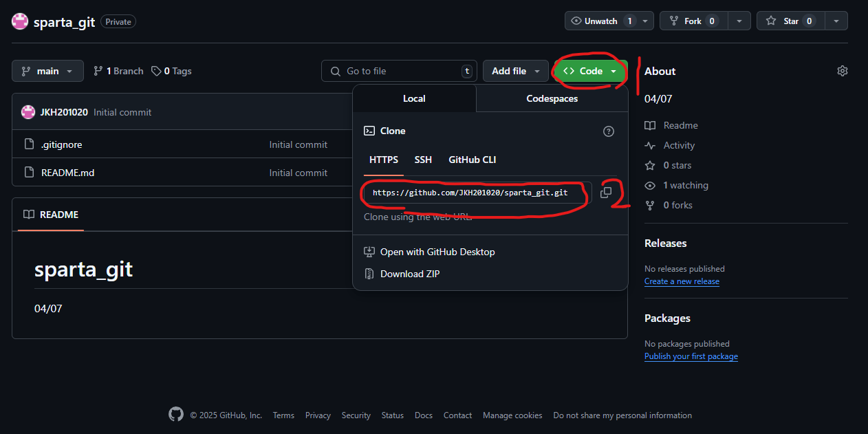Switch to the Local tab
Viewport: 868px width, 434px height.
[414, 98]
